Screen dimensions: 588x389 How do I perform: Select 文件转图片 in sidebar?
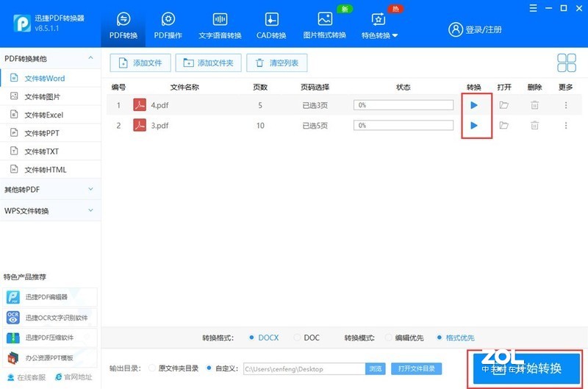pyautogui.click(x=50, y=96)
